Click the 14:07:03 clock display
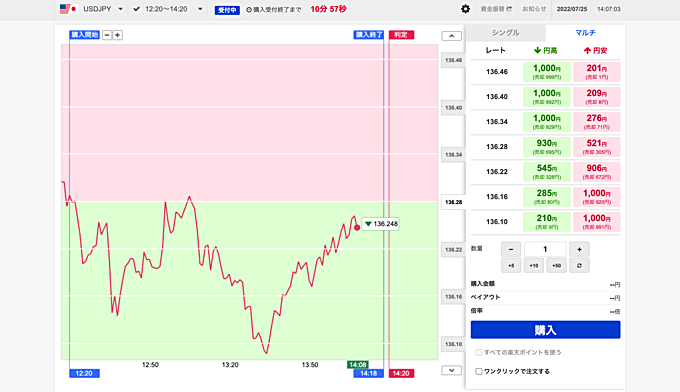 click(608, 9)
